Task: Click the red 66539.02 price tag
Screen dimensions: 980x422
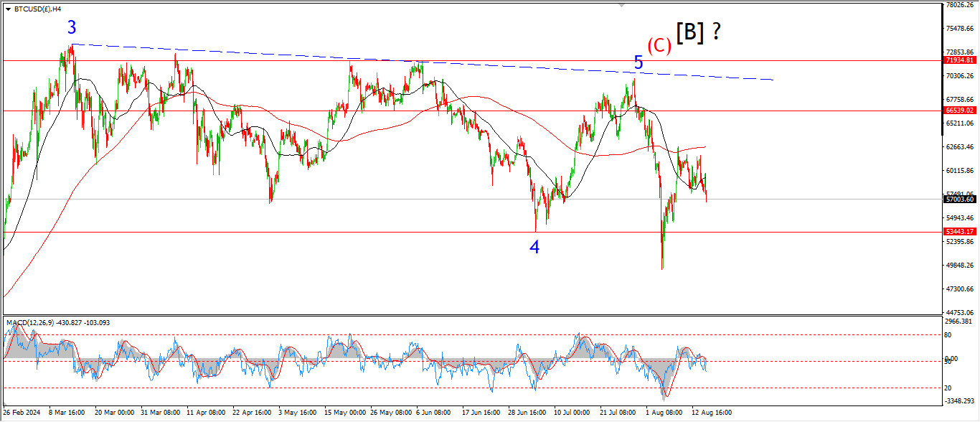Action: [x=959, y=111]
